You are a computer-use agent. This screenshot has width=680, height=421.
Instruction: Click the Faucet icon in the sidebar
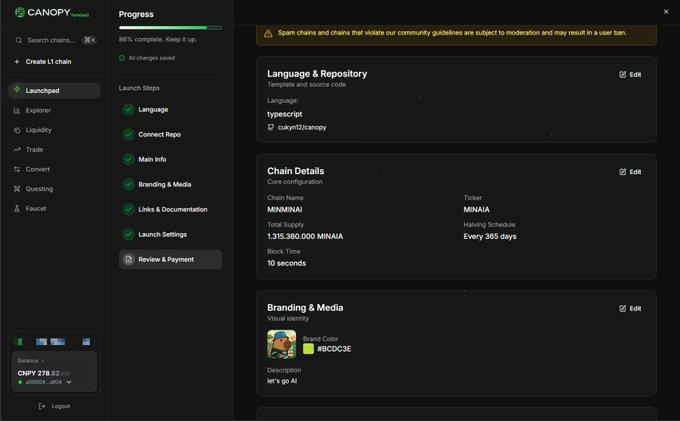point(17,209)
